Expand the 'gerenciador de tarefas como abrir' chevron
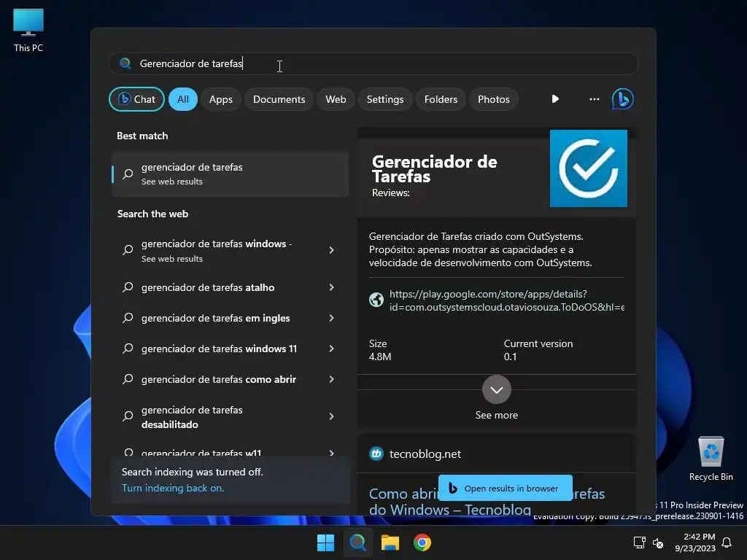The width and height of the screenshot is (747, 560). [332, 379]
